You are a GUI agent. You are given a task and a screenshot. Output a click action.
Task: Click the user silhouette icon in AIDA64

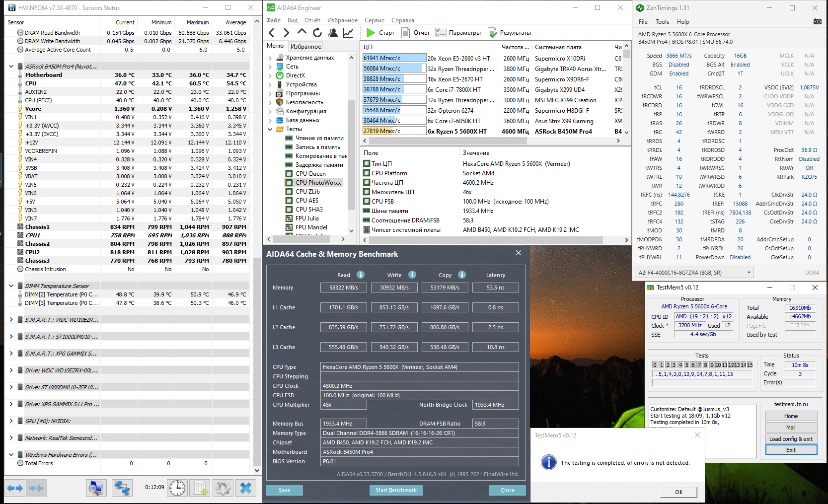[x=333, y=33]
